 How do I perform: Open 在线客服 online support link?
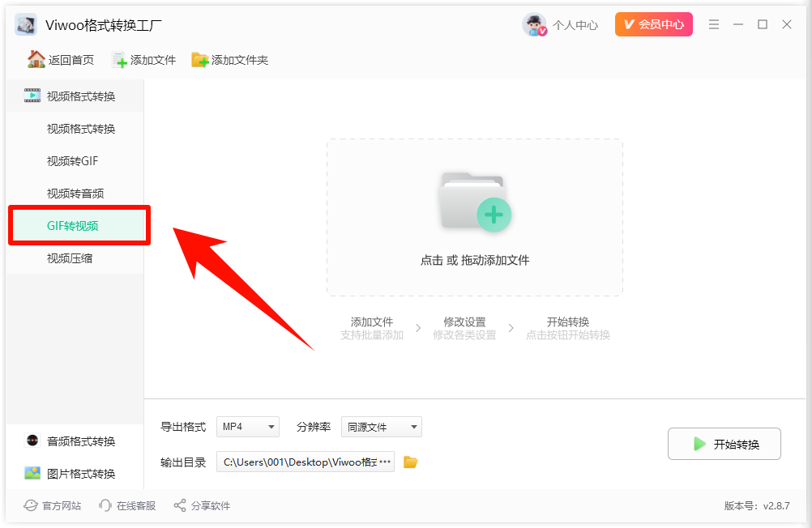pyautogui.click(x=127, y=506)
